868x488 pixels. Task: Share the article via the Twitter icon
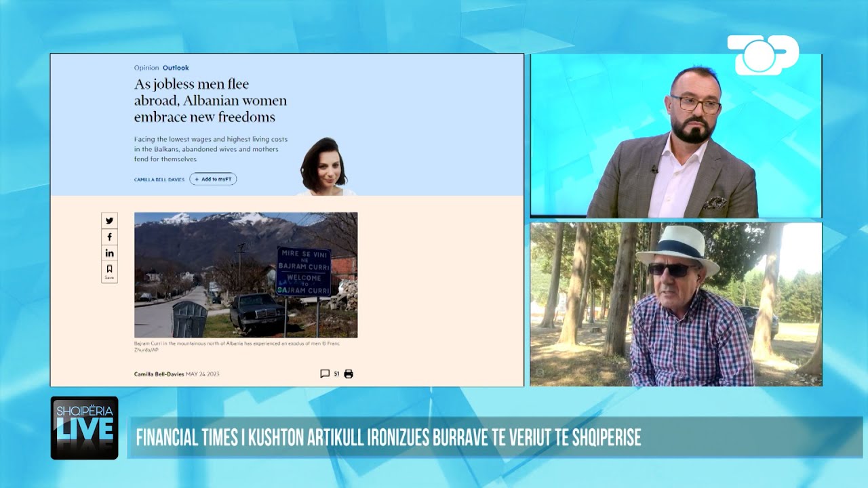pos(109,220)
